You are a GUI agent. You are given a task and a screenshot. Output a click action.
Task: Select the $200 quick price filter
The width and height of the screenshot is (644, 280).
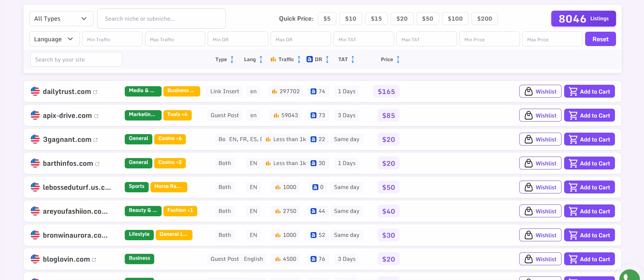click(485, 18)
